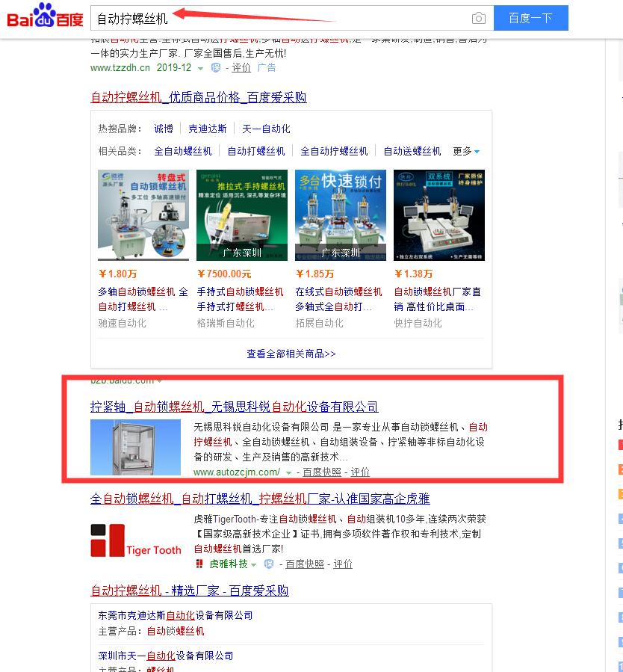Image resolution: width=623 pixels, height=672 pixels.
Task: Open 全自动锁螺丝机_自动打螺丝机 虎雅 result title
Action: [261, 499]
